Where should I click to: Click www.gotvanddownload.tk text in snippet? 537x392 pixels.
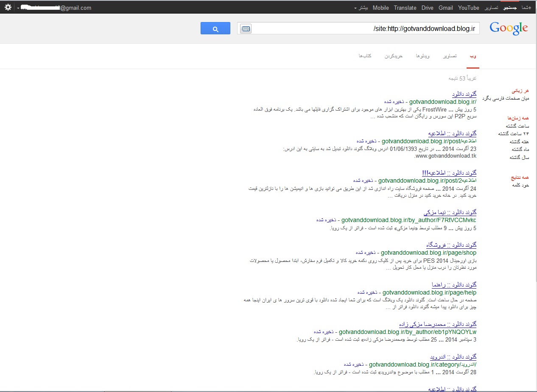tap(445, 156)
